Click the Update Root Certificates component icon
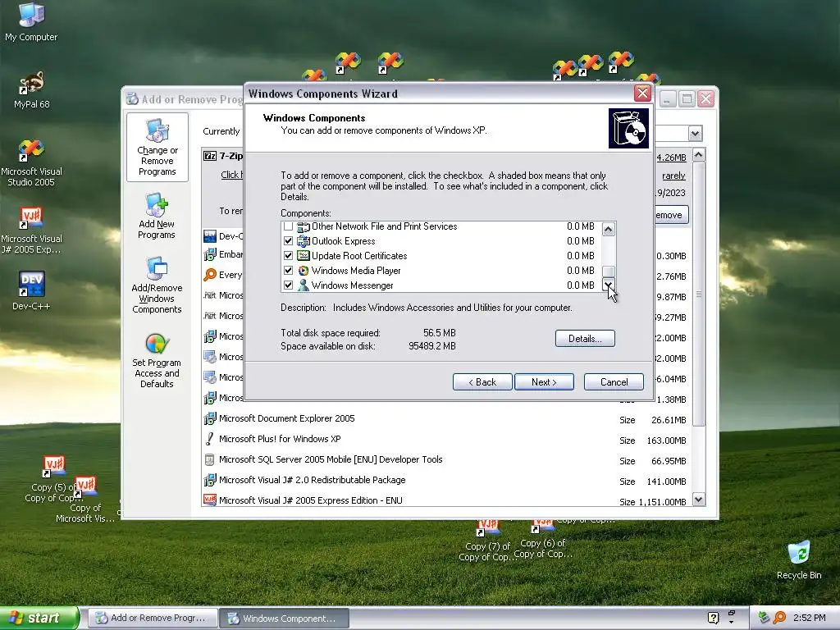Image resolution: width=840 pixels, height=630 pixels. [x=304, y=256]
